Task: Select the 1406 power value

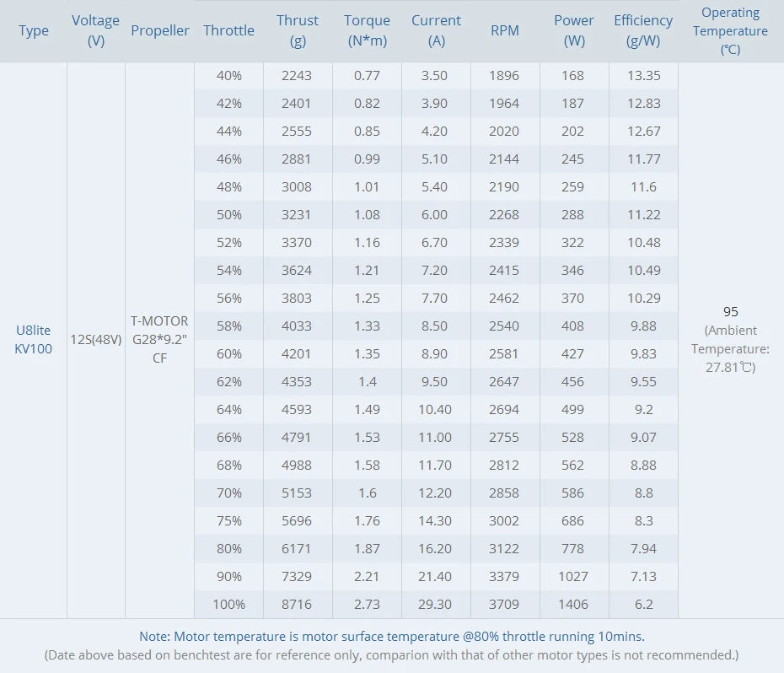Action: click(x=572, y=604)
